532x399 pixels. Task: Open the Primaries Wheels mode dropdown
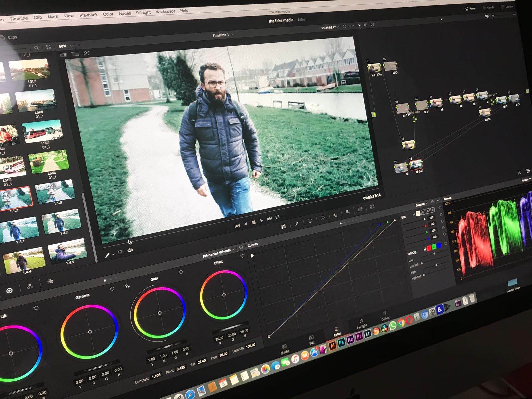(x=219, y=253)
